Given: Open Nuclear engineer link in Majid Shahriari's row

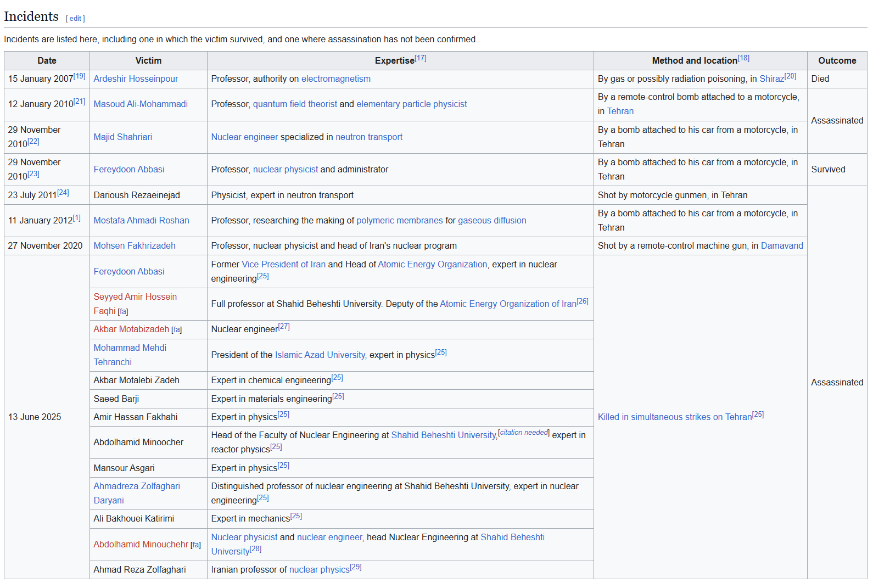Looking at the screenshot, I should (244, 137).
